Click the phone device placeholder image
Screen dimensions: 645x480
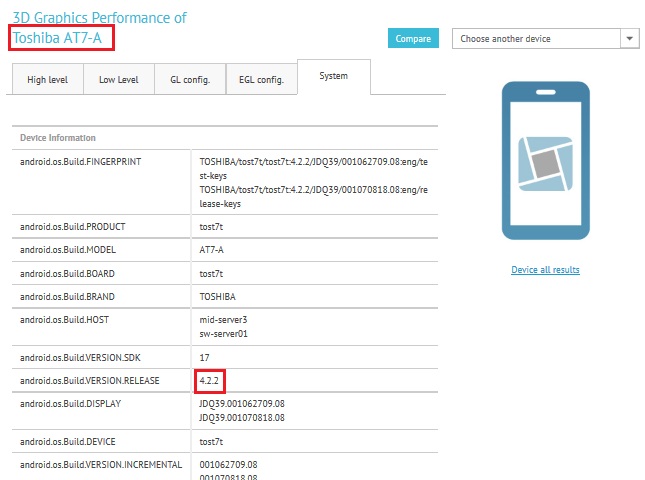click(545, 160)
